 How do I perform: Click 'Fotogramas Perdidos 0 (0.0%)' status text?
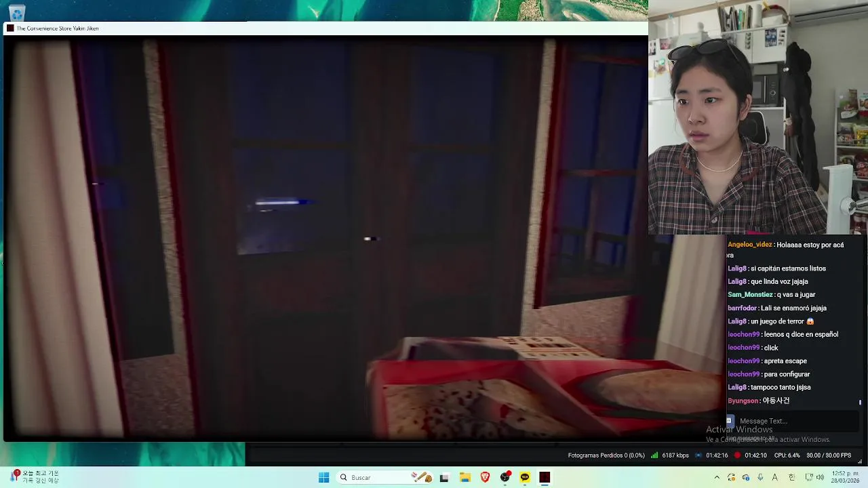pyautogui.click(x=606, y=455)
